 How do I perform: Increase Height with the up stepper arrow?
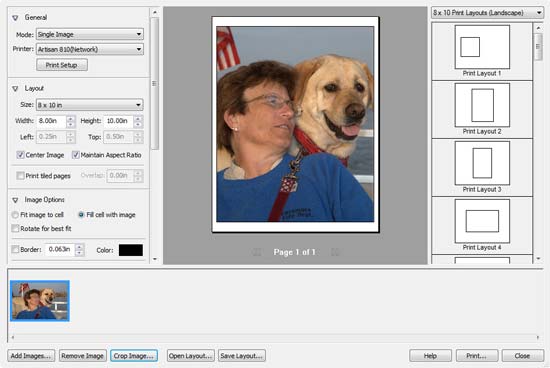point(138,118)
